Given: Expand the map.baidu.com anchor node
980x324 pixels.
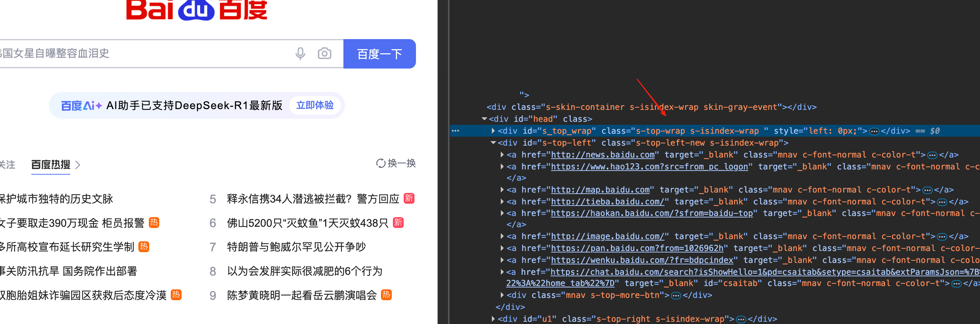Looking at the screenshot, I should tap(502, 190).
